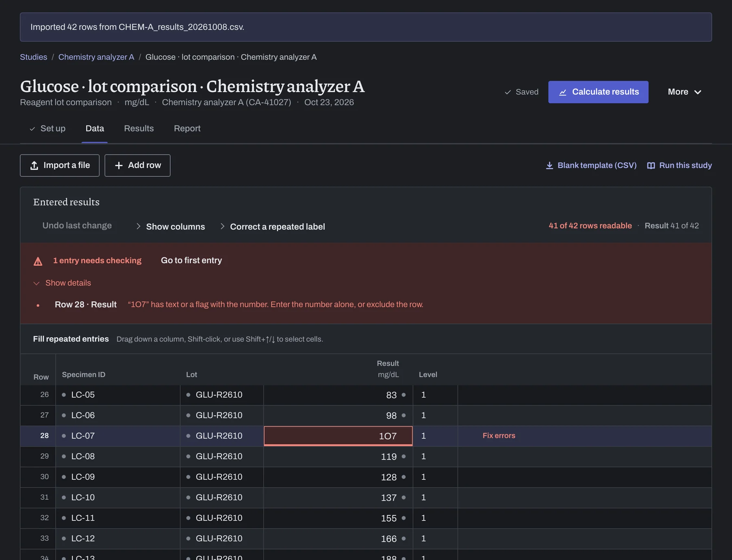The height and width of the screenshot is (560, 732).
Task: Click specimen ID LC-05
Action: coord(83,395)
